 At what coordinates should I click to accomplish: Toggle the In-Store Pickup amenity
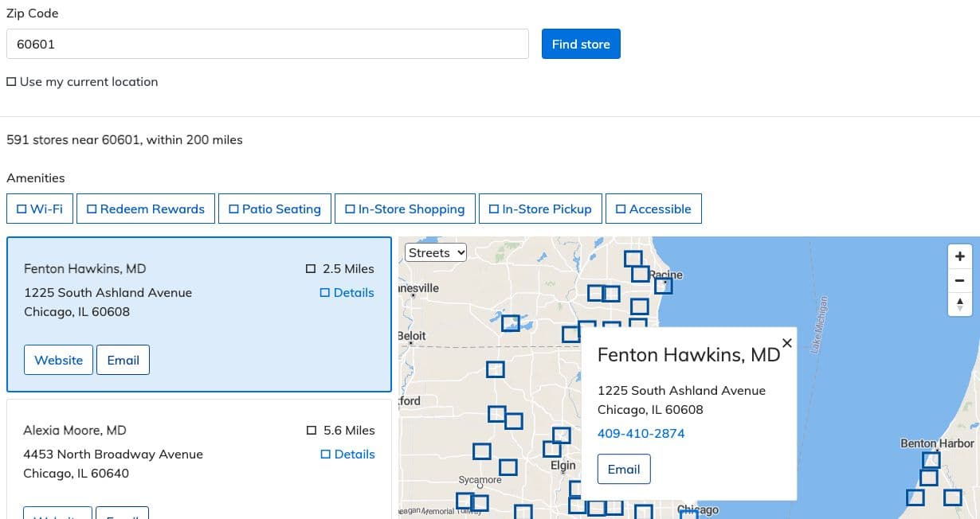pos(540,209)
